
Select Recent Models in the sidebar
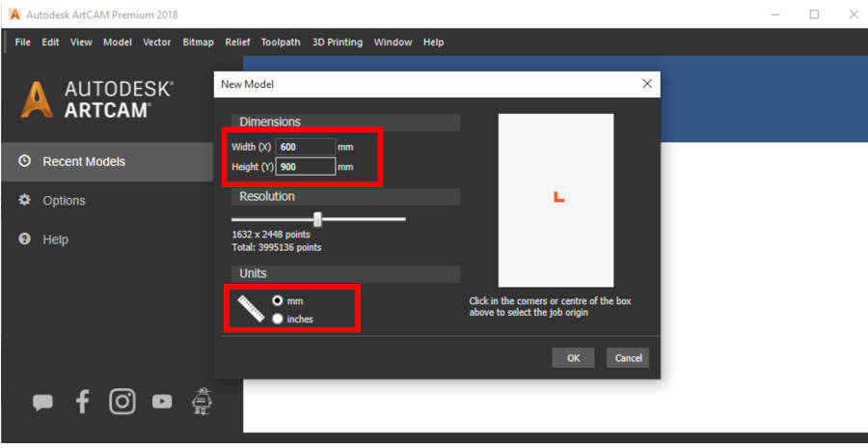click(x=107, y=161)
